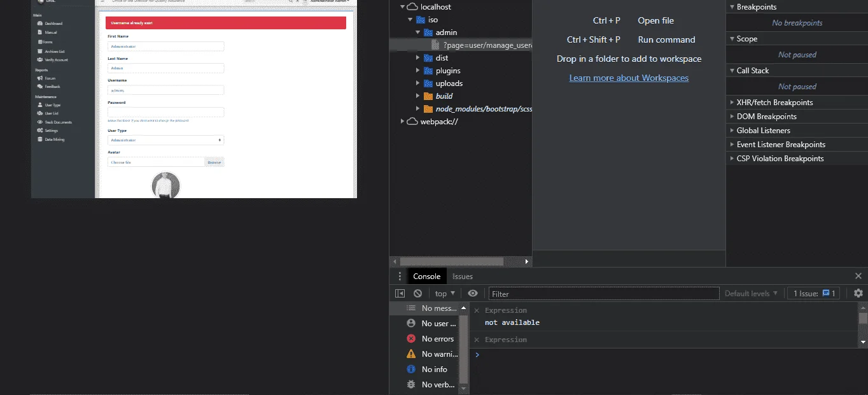Click the avatar preview image
Screen dimensions: 868x395
tap(165, 185)
